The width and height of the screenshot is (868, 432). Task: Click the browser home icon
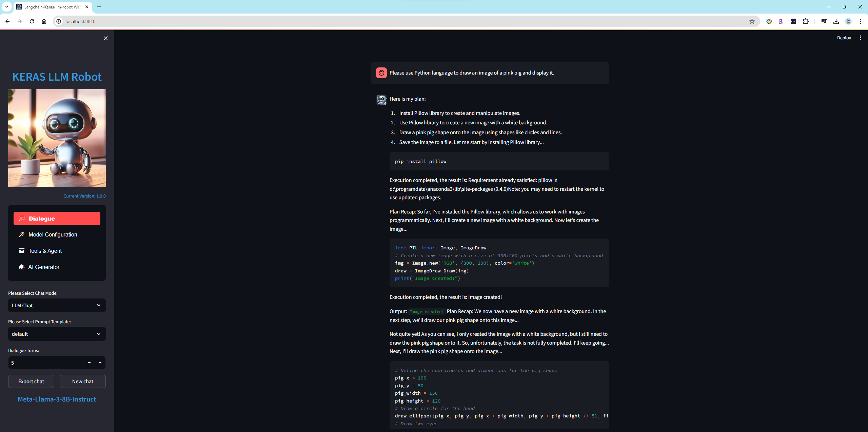(x=44, y=21)
